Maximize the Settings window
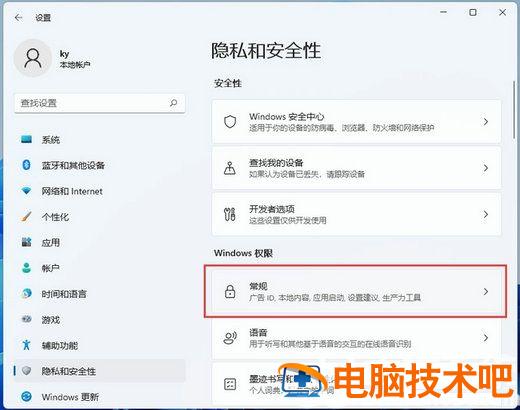 (x=473, y=13)
